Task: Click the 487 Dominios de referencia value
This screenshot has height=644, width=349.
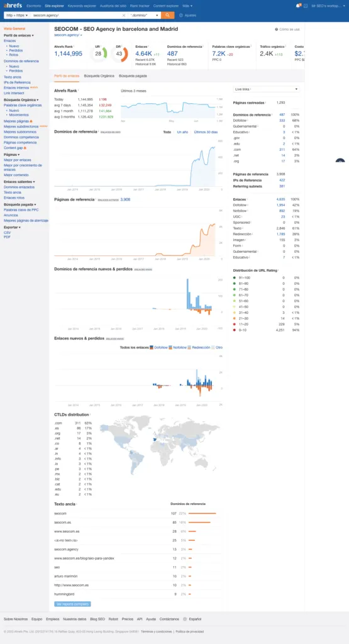Action: (x=172, y=54)
